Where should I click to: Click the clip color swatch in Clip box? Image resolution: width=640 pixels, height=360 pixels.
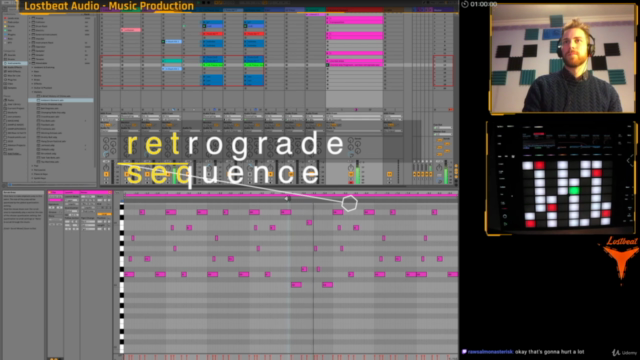pos(56,200)
